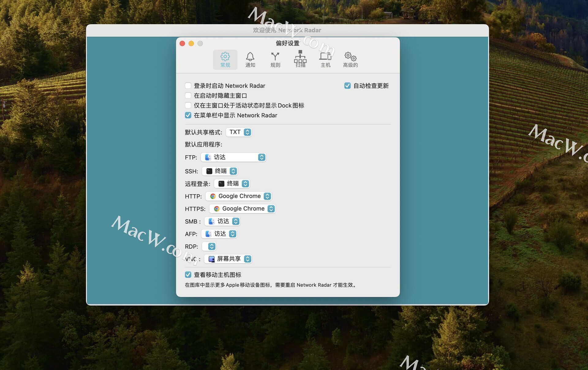Click the 欢迎使用 Network Radar window title
588x370 pixels.
[287, 30]
